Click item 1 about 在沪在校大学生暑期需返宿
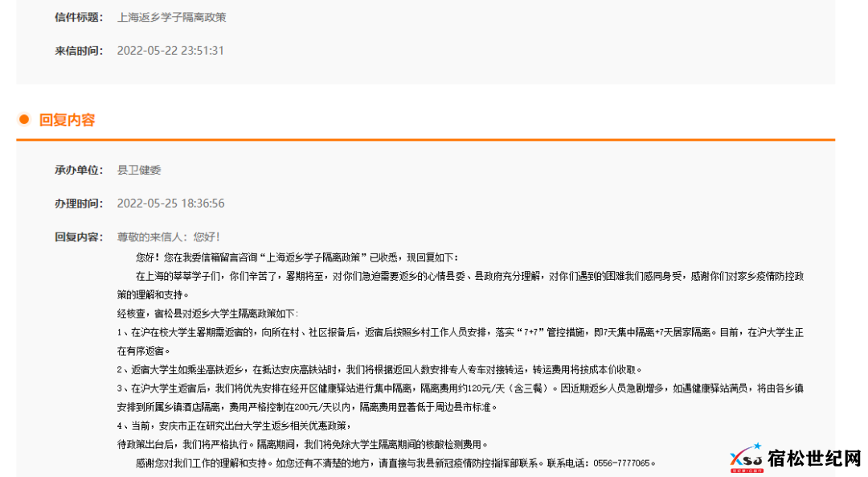Image resolution: width=868 pixels, height=477 pixels. 460,332
